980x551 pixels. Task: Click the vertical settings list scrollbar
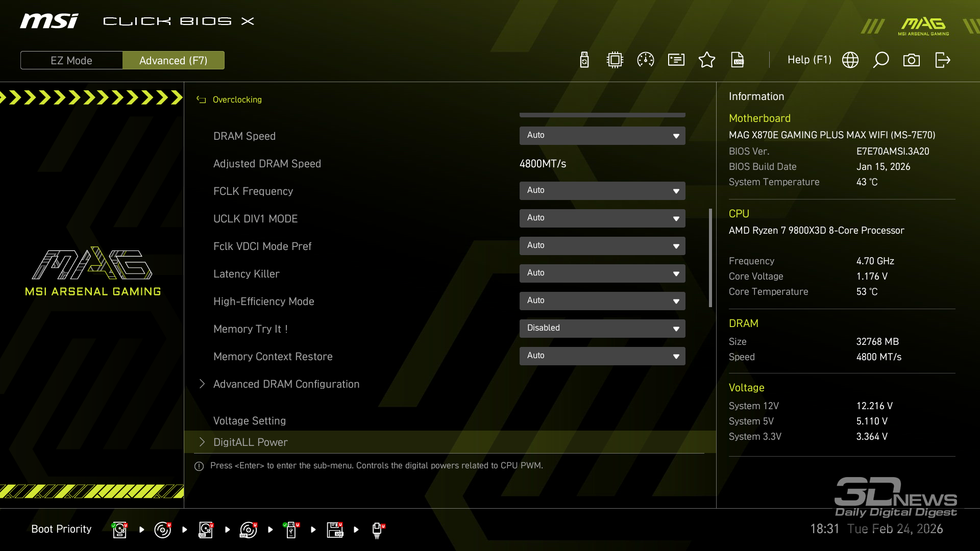tap(710, 258)
